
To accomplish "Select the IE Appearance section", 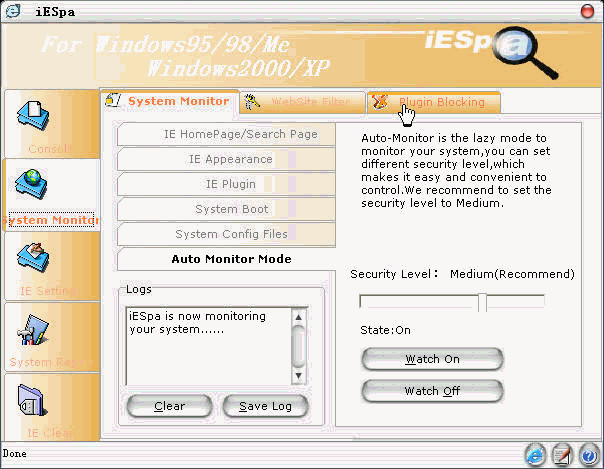I will (x=226, y=159).
